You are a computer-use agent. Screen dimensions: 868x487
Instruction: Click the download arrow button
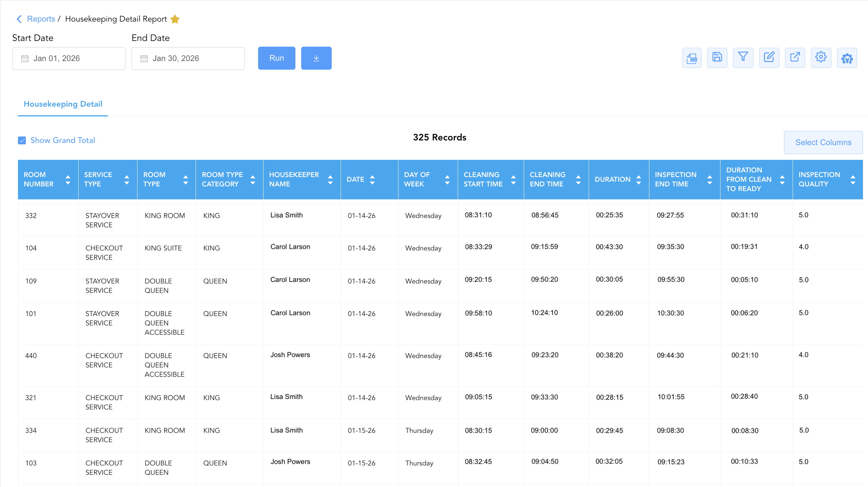[x=316, y=58]
